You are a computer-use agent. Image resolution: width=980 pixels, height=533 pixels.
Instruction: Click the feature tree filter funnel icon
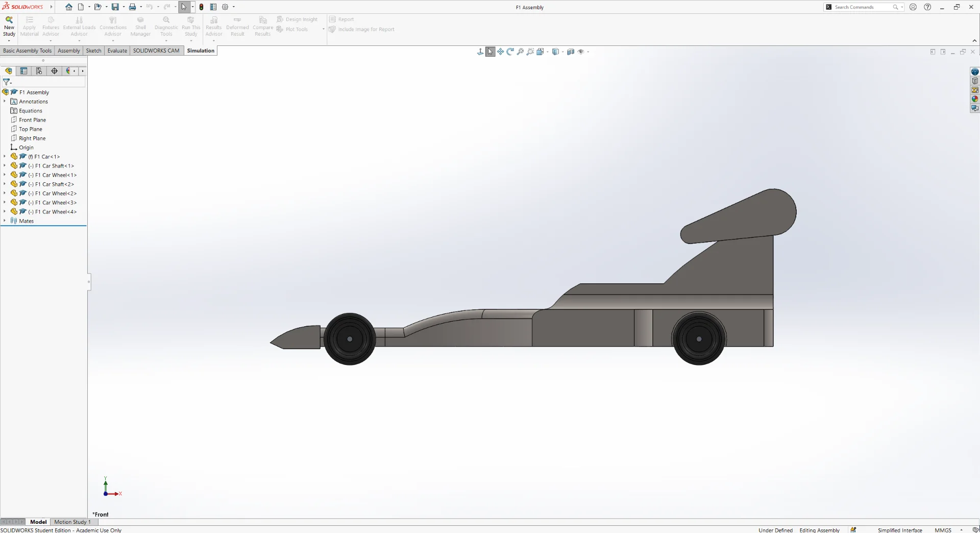point(7,82)
